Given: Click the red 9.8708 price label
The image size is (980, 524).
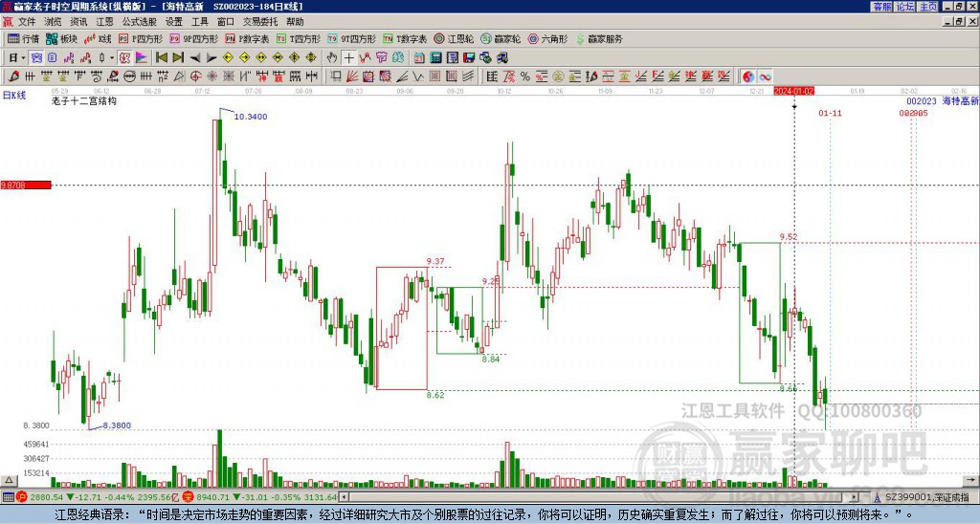Looking at the screenshot, I should click(25, 185).
